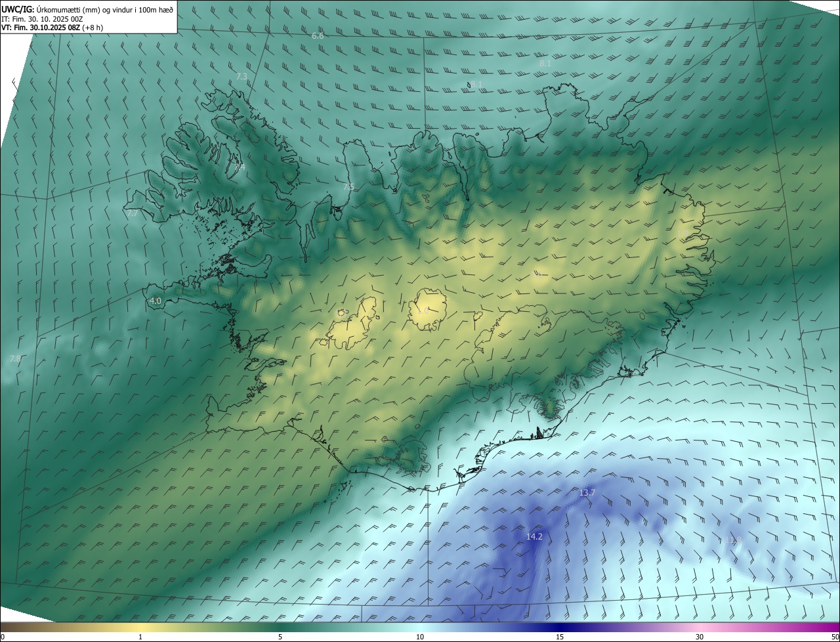Screen dimensions: 840x642
Task: Click the 7.5 value label on the map
Action: click(x=348, y=186)
